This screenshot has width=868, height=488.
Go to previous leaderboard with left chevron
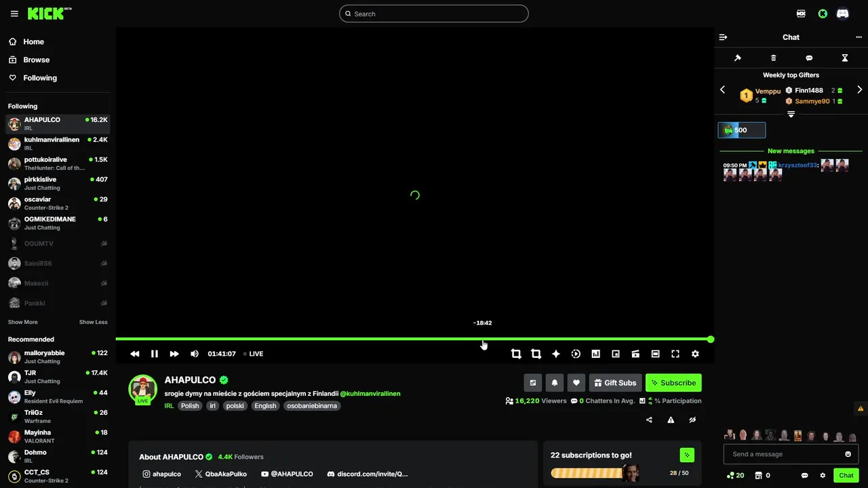point(722,89)
